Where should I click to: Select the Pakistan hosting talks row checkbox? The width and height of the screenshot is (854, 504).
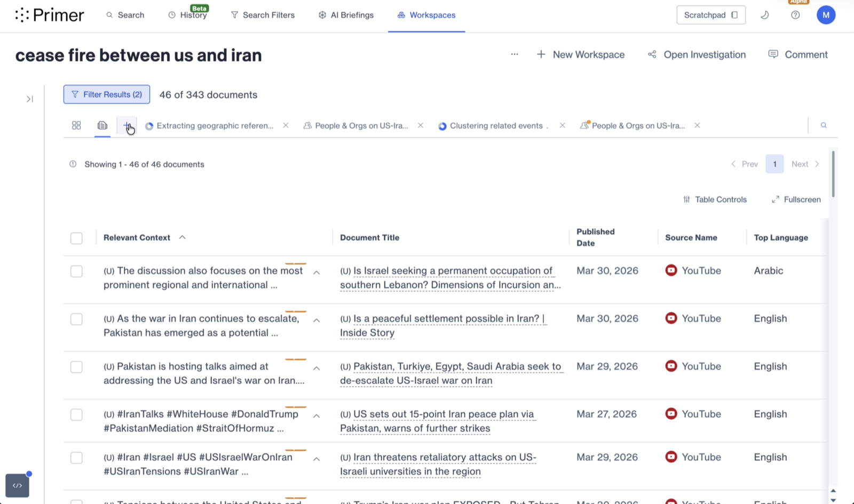click(x=76, y=367)
